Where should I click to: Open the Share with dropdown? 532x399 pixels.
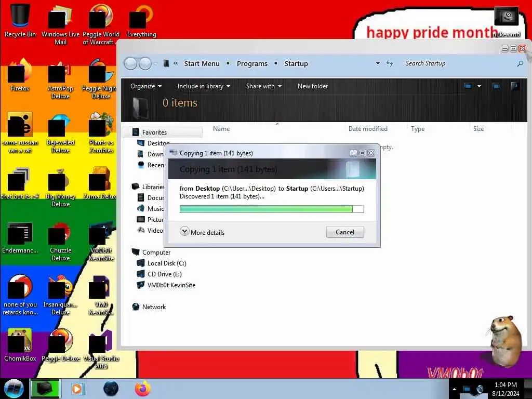[x=263, y=86]
